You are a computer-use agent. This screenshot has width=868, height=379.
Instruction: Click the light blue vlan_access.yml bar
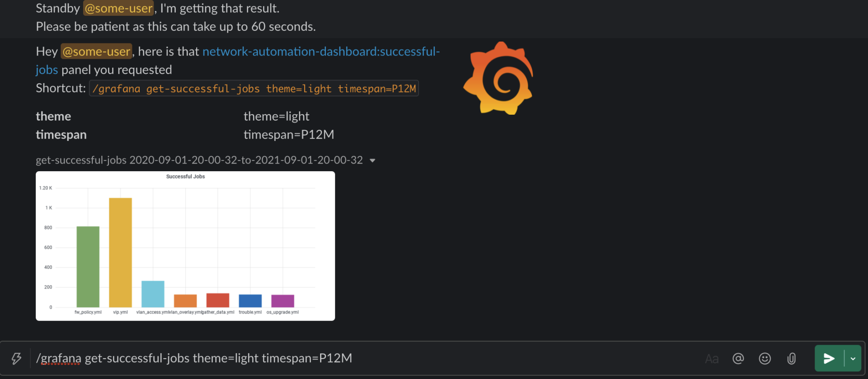click(153, 294)
